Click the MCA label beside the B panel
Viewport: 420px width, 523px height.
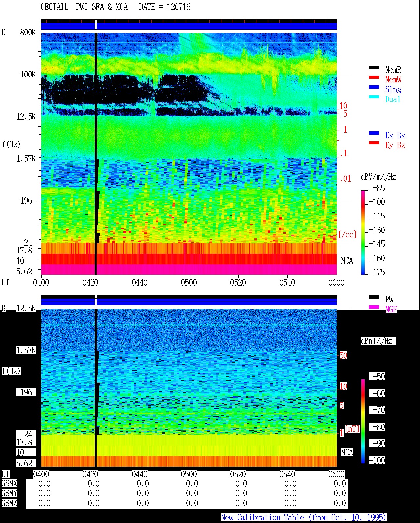[347, 453]
